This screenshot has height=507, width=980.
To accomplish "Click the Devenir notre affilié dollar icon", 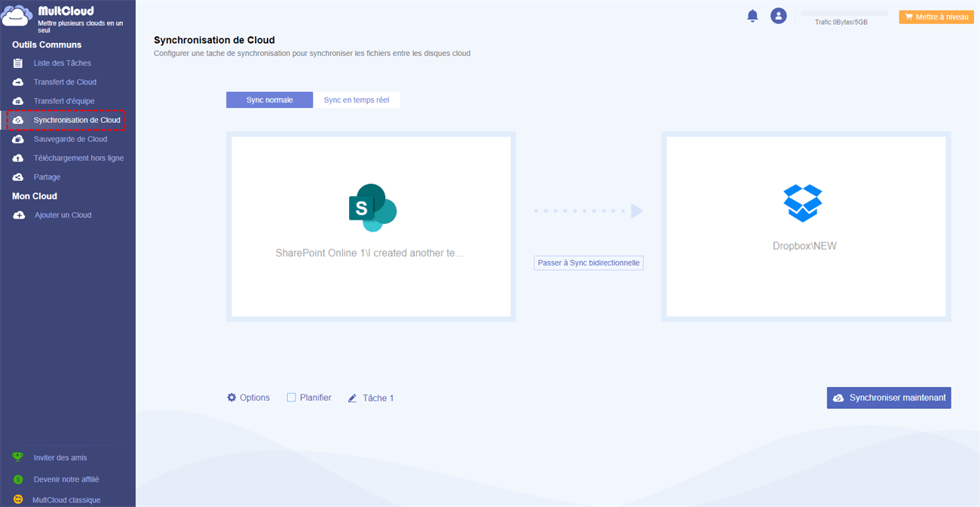I will click(18, 480).
